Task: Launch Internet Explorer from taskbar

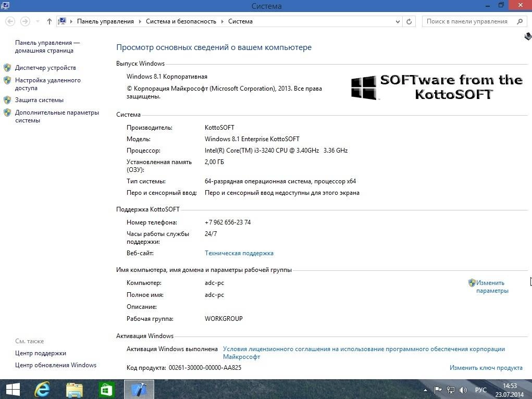Action: [x=42, y=390]
